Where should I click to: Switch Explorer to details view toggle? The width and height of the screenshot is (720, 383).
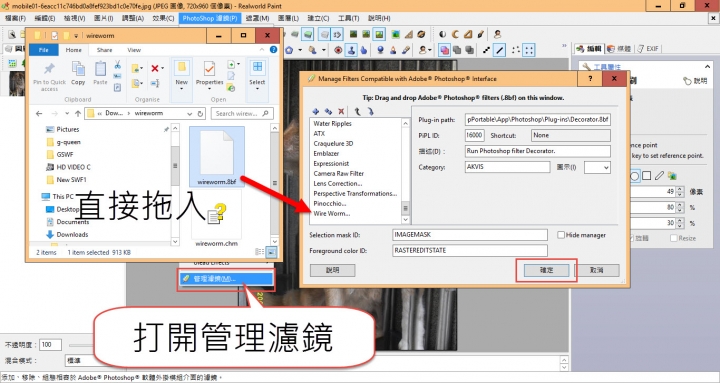(259, 252)
